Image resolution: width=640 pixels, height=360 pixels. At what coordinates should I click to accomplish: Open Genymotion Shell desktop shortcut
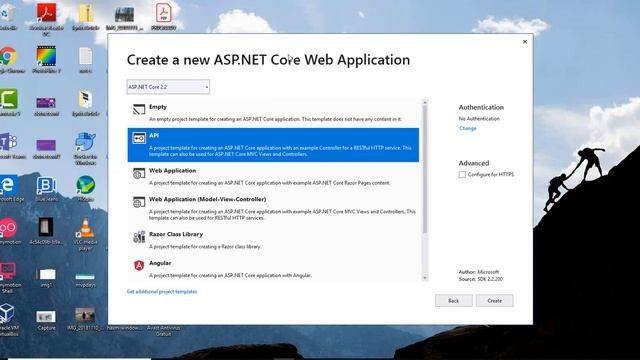pos(8,271)
